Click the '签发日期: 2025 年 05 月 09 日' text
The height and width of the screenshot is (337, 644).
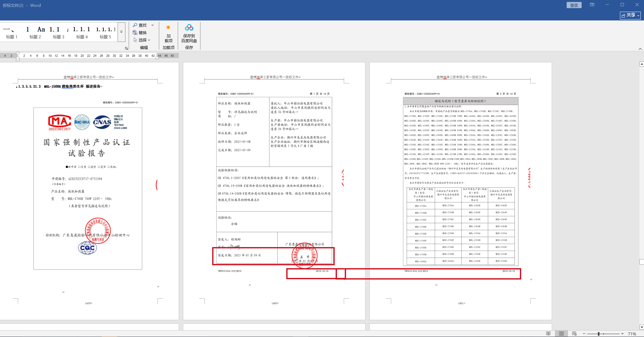coord(239,255)
